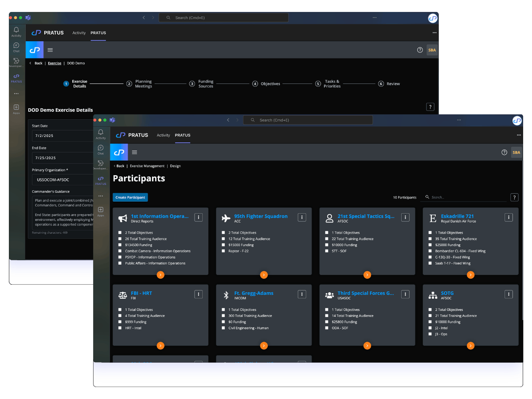Click the Apps icon in the sidebar
This screenshot has height=399, width=532.
coord(101,209)
